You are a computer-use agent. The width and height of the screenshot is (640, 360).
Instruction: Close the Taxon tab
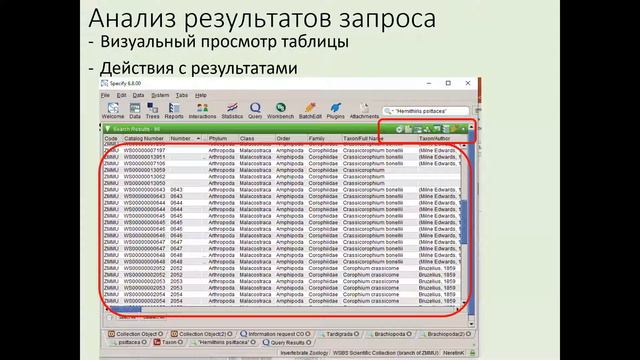tap(180, 342)
